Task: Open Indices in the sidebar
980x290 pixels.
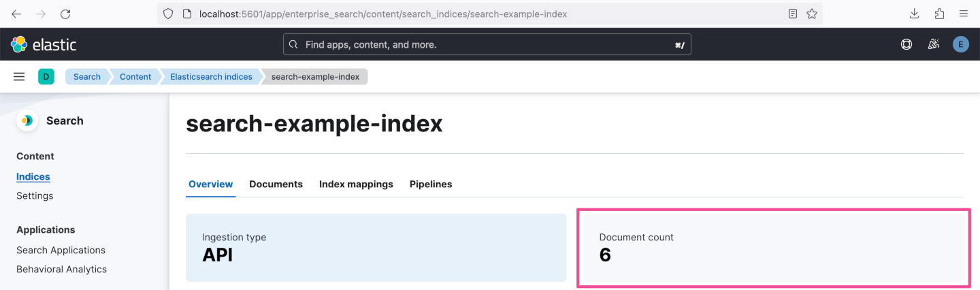Action: pos(33,177)
